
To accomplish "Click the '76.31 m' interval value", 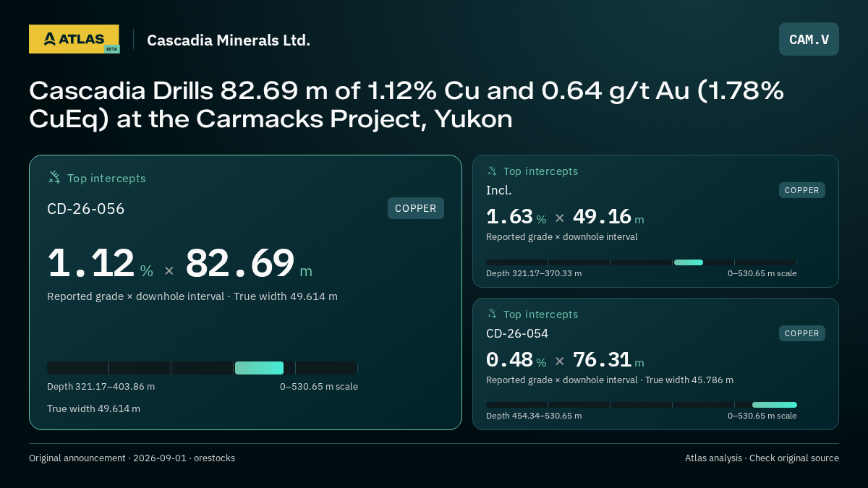I will [608, 360].
